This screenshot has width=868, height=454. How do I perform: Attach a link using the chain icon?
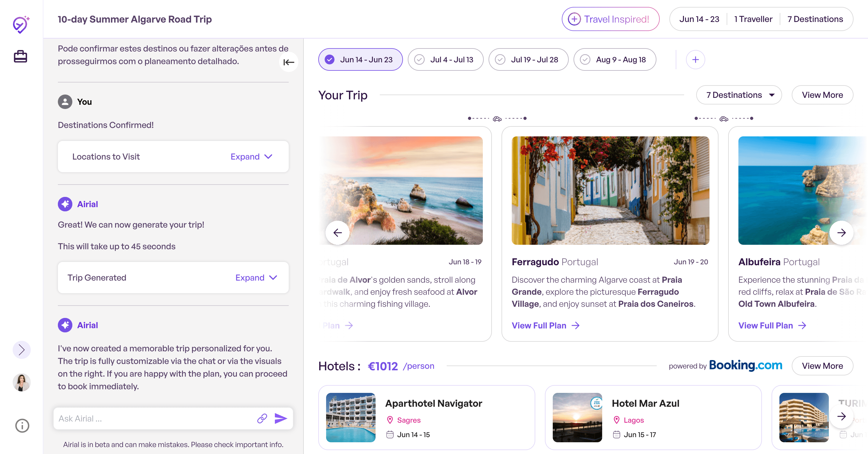point(262,418)
